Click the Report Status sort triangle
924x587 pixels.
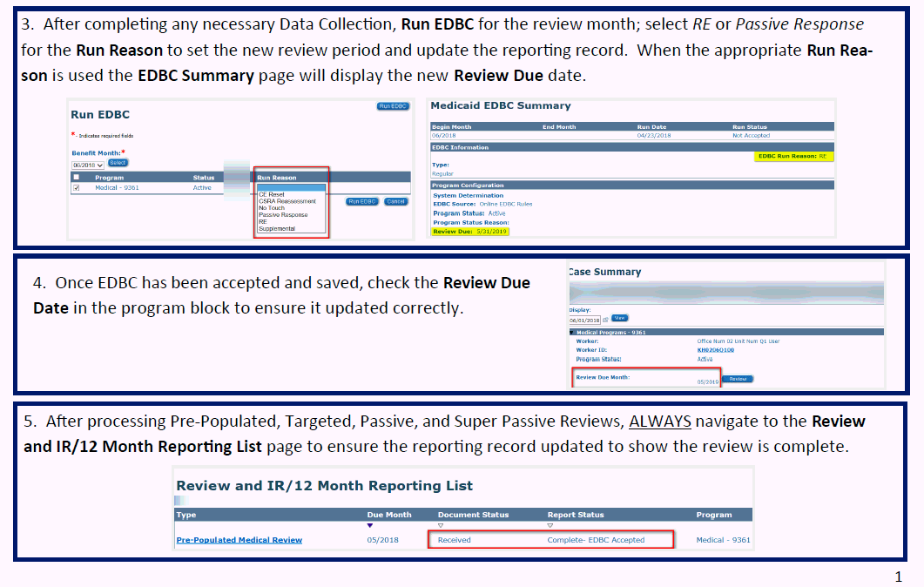550,525
